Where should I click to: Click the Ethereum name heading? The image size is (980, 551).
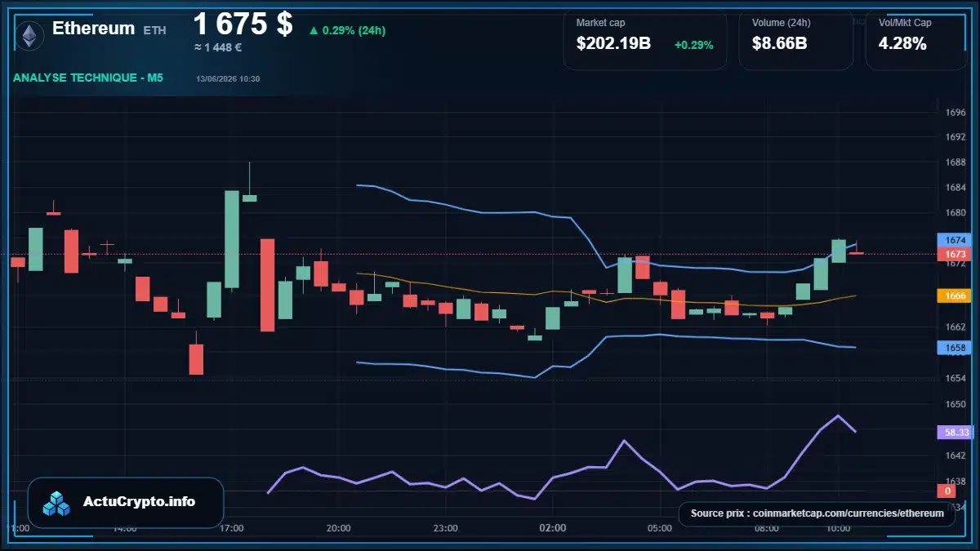(x=94, y=29)
